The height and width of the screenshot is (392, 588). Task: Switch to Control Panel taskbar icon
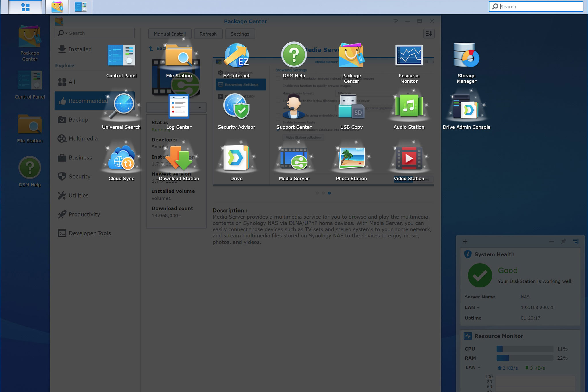click(x=80, y=7)
